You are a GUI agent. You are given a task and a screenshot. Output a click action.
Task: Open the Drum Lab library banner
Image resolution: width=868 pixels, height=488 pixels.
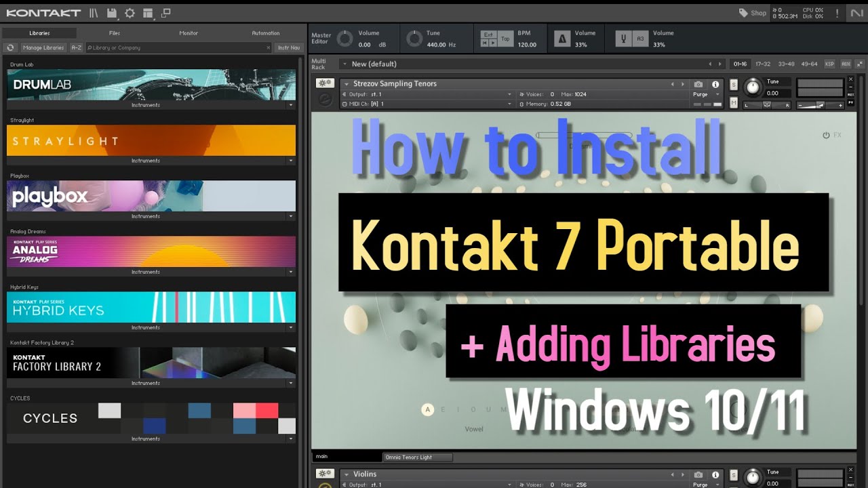[151, 85]
